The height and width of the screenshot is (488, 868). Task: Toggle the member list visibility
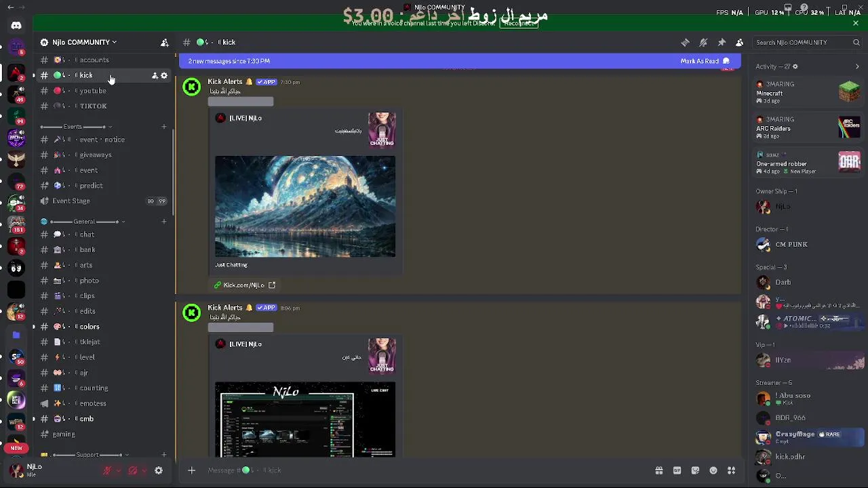(x=740, y=42)
